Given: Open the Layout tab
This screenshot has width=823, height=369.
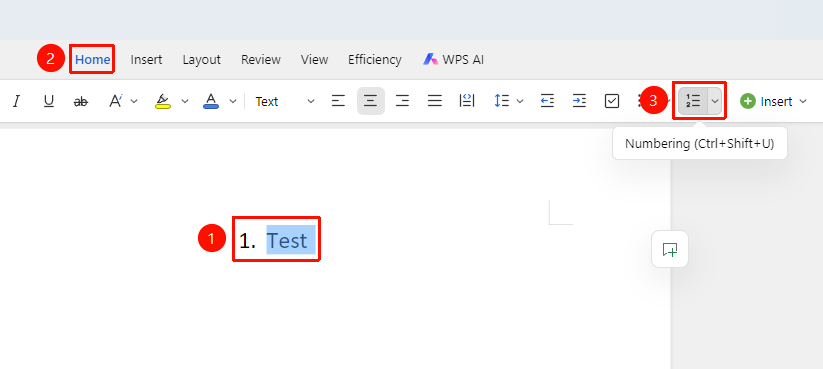Looking at the screenshot, I should (x=202, y=60).
